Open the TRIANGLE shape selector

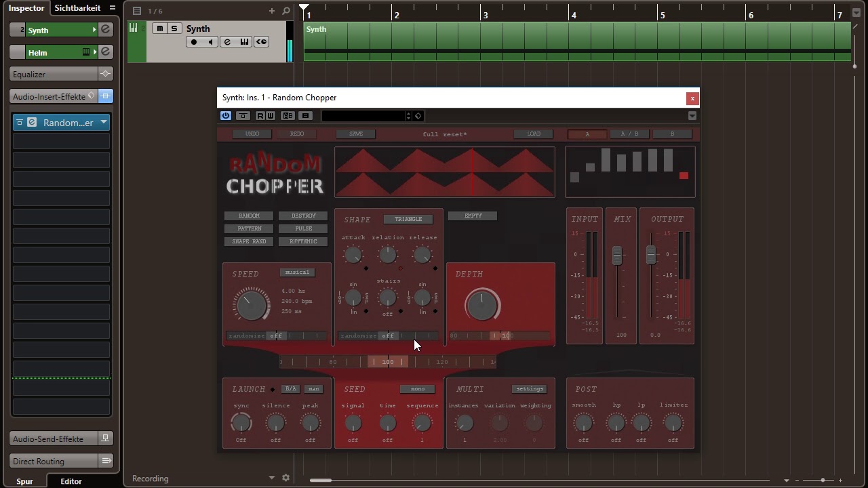point(408,219)
